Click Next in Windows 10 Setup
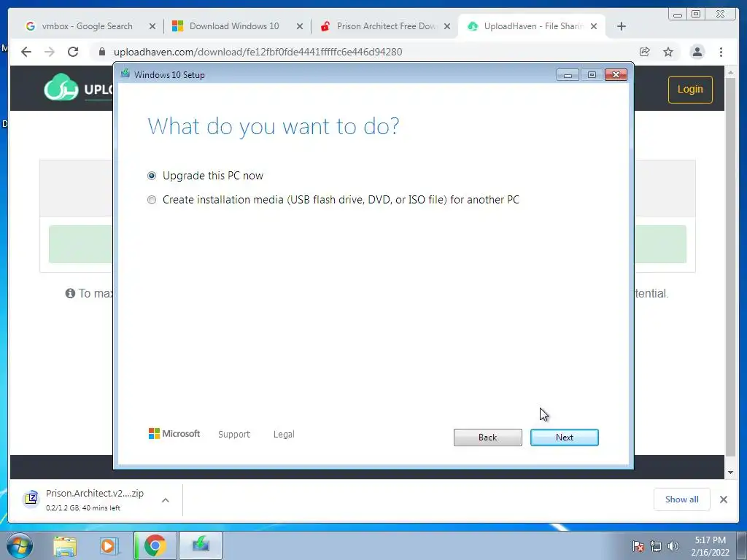 (564, 437)
